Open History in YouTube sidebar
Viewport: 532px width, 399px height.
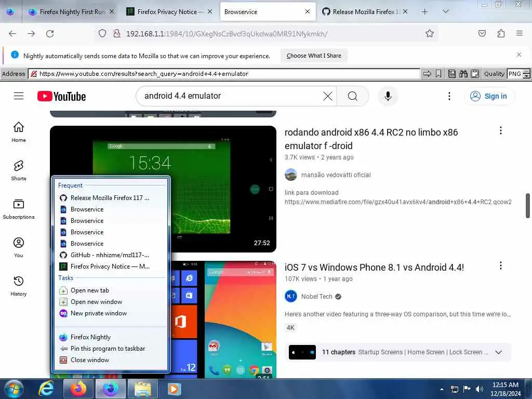[x=19, y=286]
